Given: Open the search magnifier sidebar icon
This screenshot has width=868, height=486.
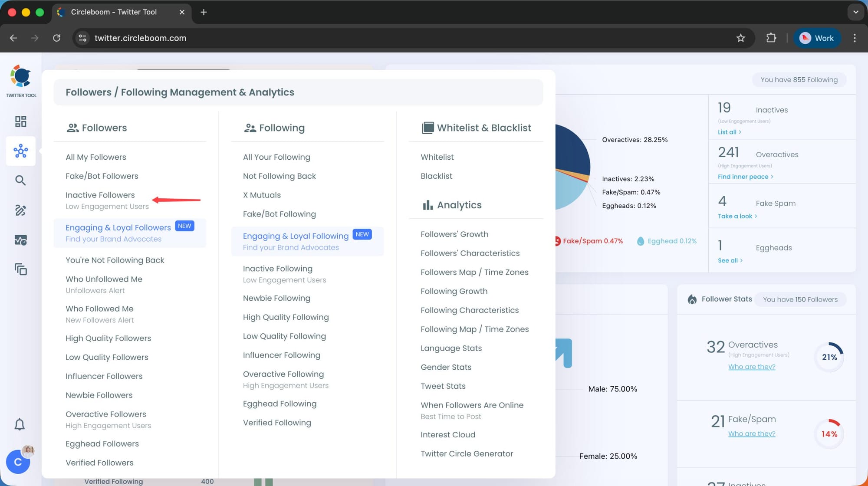Looking at the screenshot, I should point(20,181).
